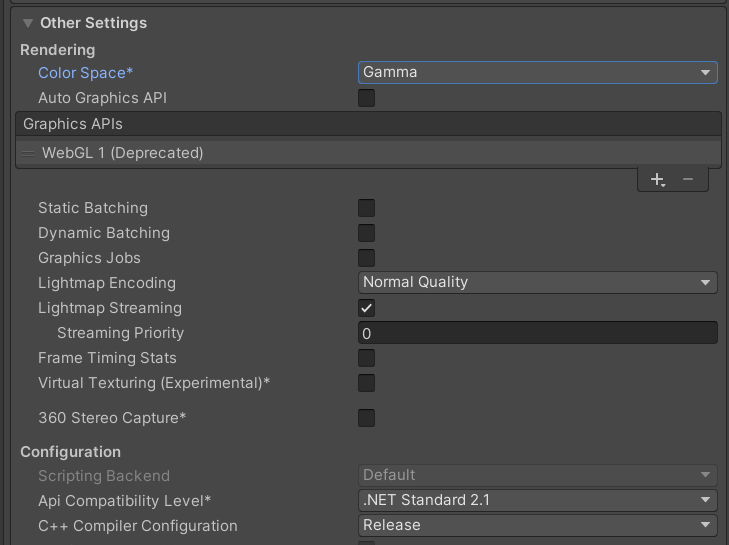Viewport: 729px width, 545px height.
Task: Select the WebGL 1 (Deprecated) list entry
Action: click(368, 153)
